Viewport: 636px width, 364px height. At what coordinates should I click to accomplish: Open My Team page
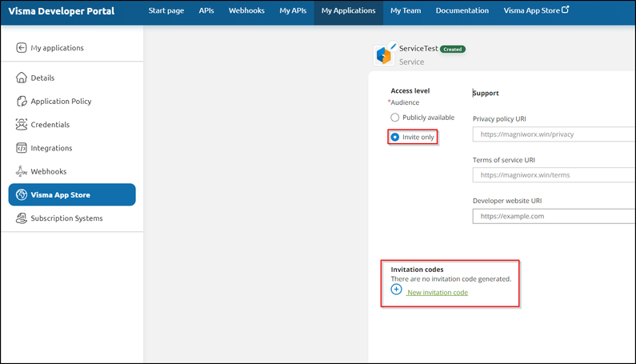click(x=406, y=10)
